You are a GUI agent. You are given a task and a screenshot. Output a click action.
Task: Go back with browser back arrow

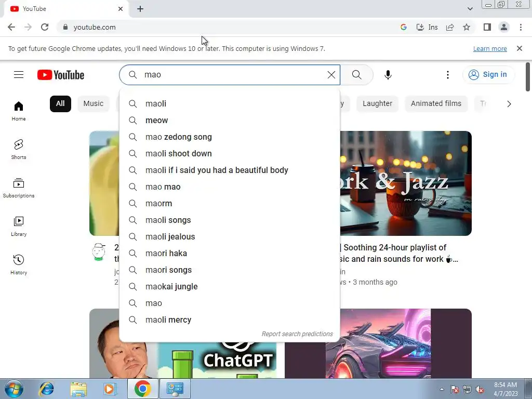[11, 27]
